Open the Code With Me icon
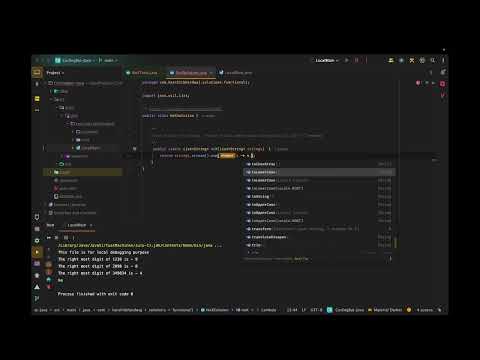Image resolution: width=480 pixels, height=360 pixels. (391, 60)
